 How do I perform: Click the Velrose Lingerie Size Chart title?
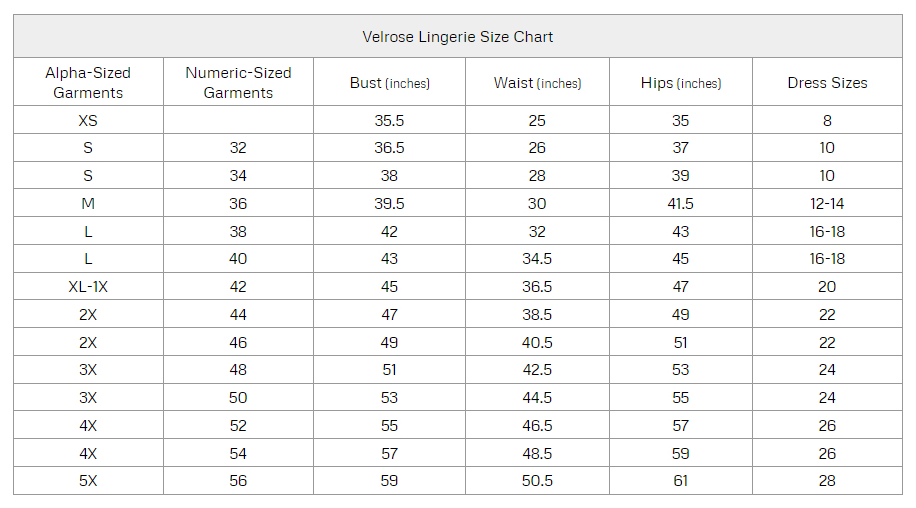click(457, 37)
